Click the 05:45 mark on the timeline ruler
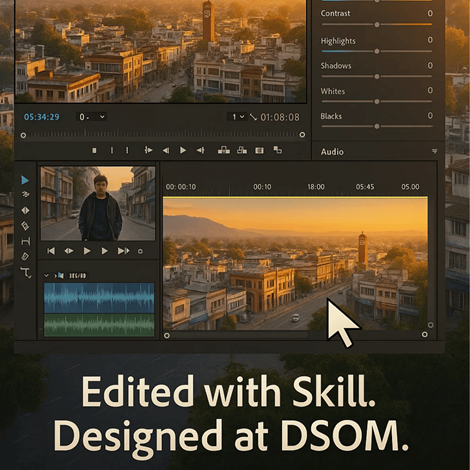470x470 pixels. tap(365, 187)
